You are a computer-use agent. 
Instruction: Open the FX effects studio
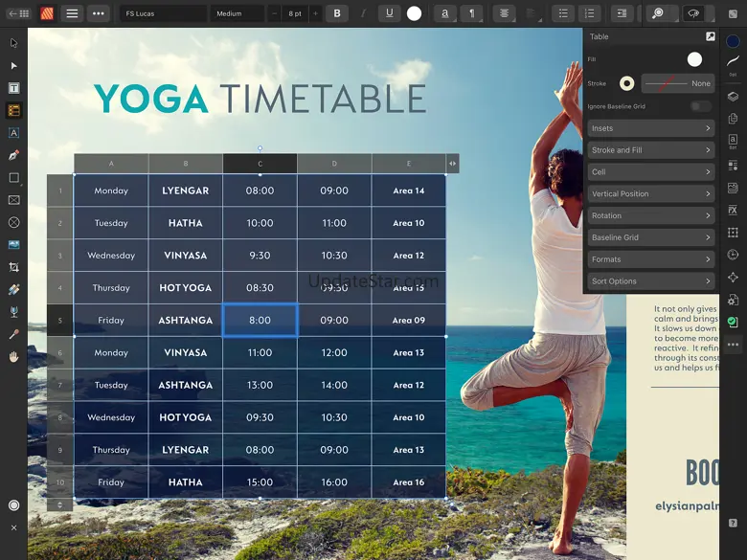point(733,210)
